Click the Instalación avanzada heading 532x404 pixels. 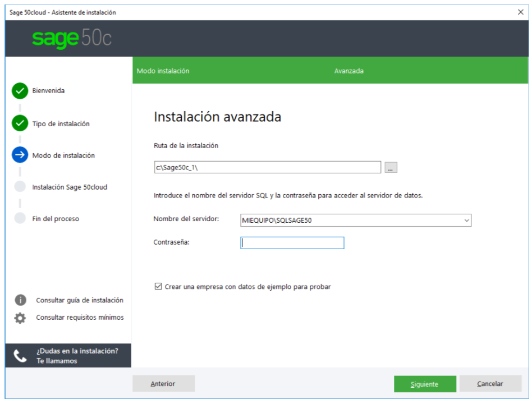click(218, 117)
